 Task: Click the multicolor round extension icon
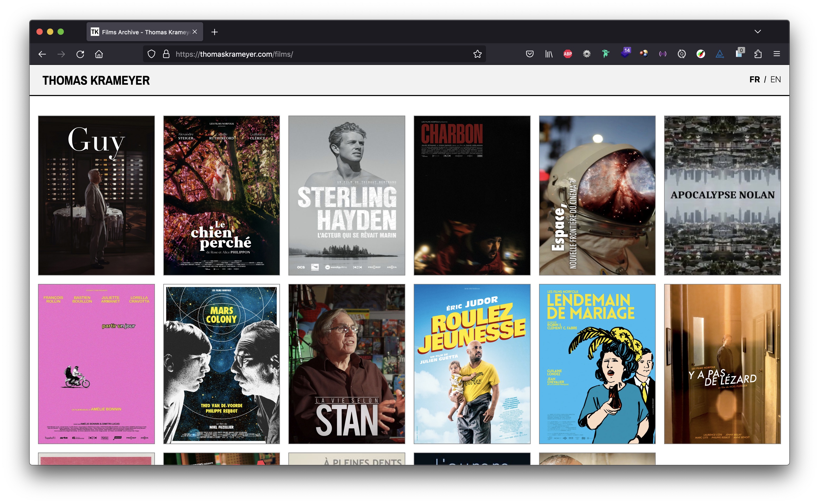pos(701,54)
